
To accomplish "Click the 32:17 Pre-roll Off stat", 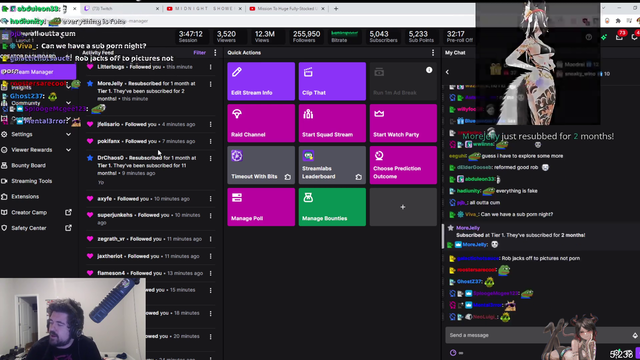I will tap(459, 36).
